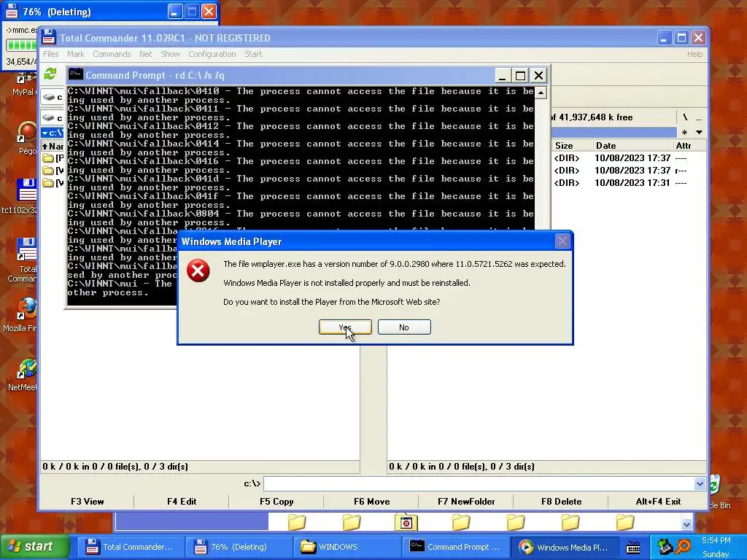
Task: Switch to 76% (Deleting) taskbar button
Action: tap(239, 547)
